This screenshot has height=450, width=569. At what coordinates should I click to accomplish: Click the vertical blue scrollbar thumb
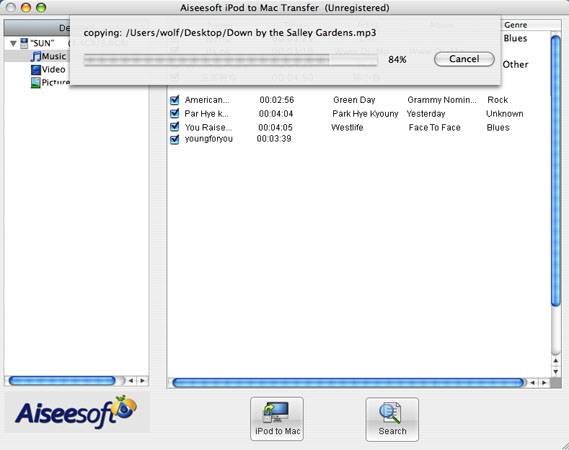click(x=556, y=171)
